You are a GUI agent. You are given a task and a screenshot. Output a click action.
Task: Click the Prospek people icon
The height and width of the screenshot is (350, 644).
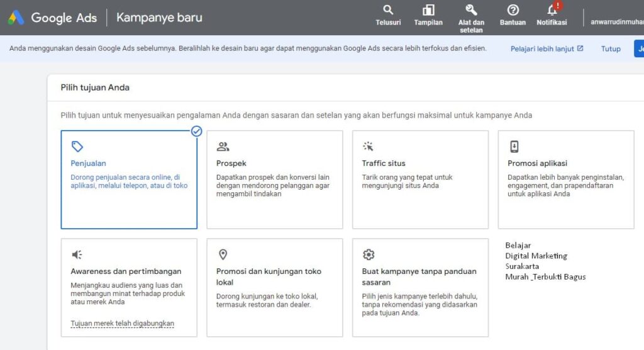[x=223, y=146]
